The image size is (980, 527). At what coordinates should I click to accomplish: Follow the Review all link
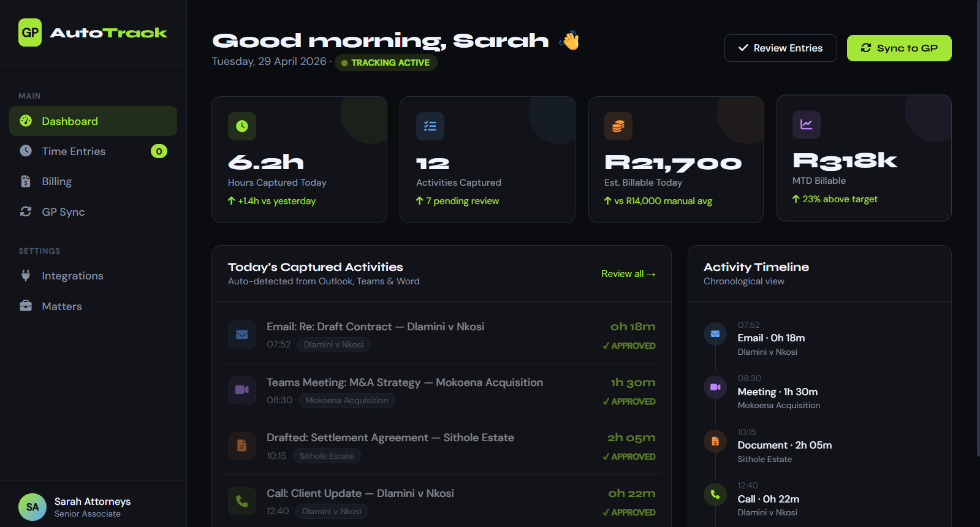point(628,274)
